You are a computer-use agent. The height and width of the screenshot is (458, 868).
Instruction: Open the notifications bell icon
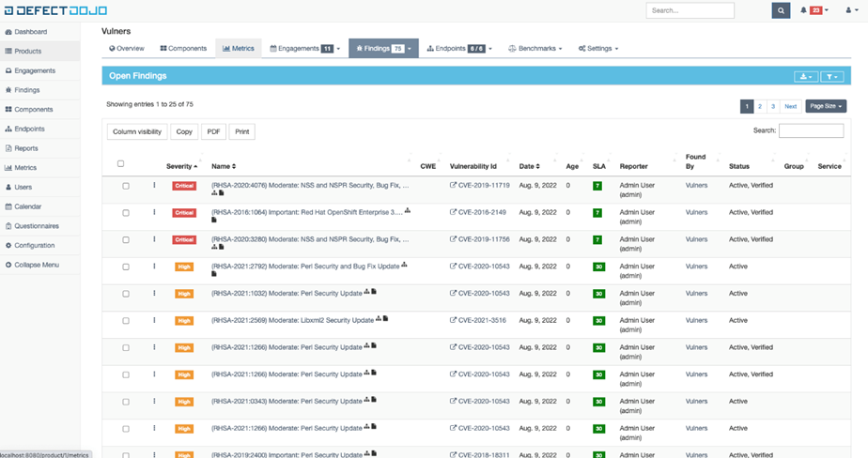(804, 10)
